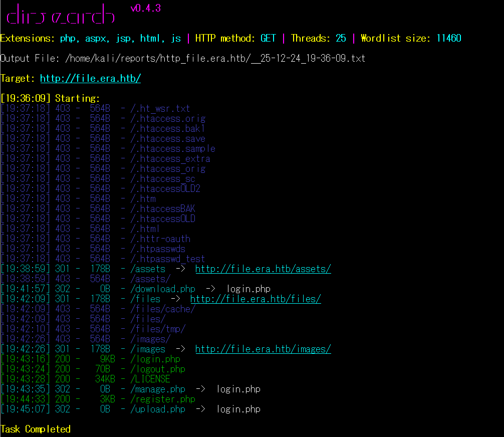Select the output file path text

pos(215,59)
